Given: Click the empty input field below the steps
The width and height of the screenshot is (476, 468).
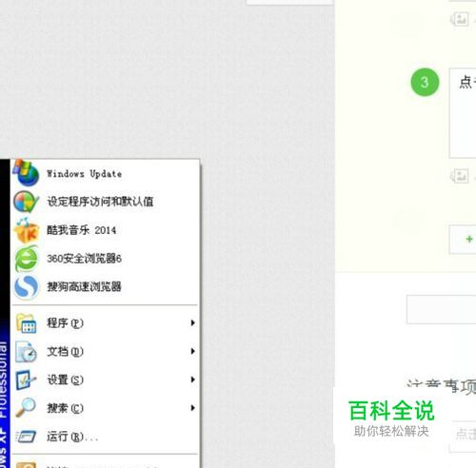Looking at the screenshot, I should click(442, 309).
